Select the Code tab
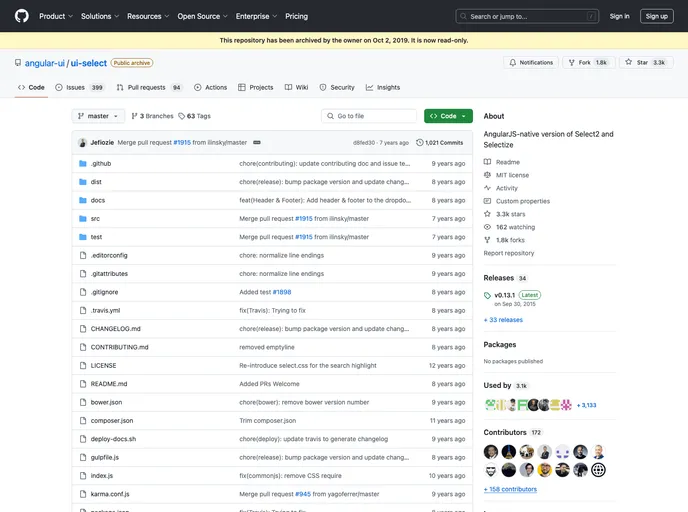 point(31,88)
